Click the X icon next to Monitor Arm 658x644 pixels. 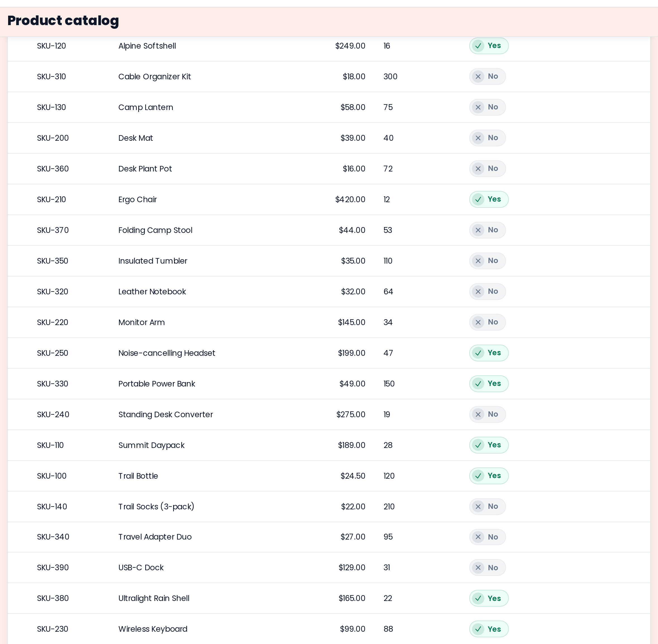[x=478, y=322]
